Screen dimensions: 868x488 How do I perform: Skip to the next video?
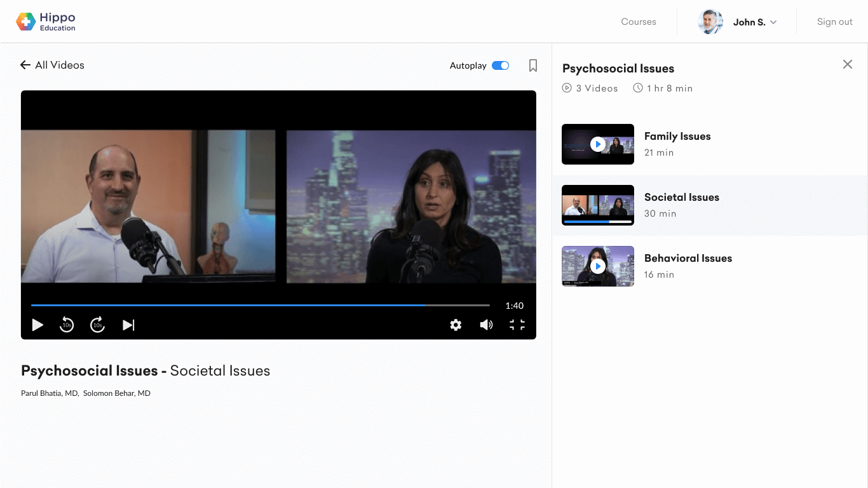[x=128, y=325]
